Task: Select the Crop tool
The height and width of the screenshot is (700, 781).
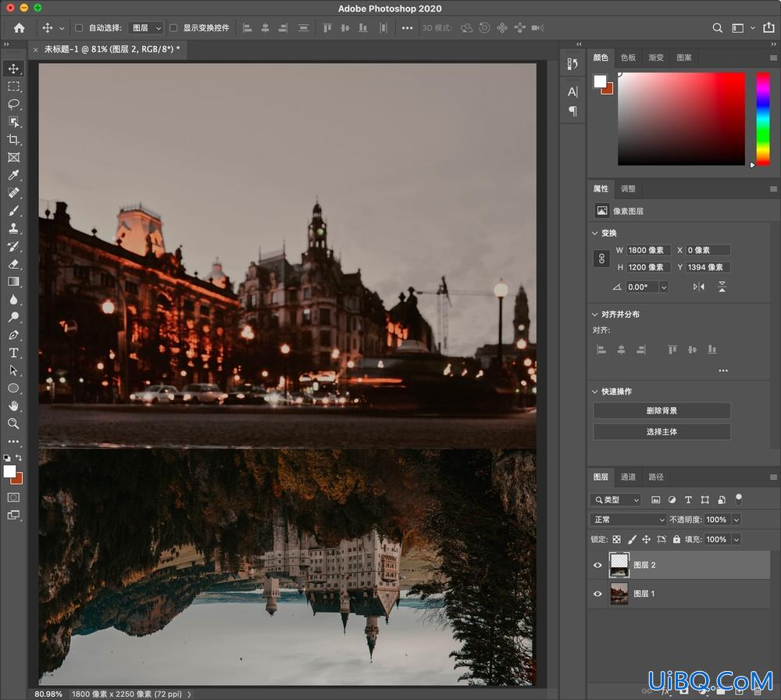Action: [x=13, y=140]
